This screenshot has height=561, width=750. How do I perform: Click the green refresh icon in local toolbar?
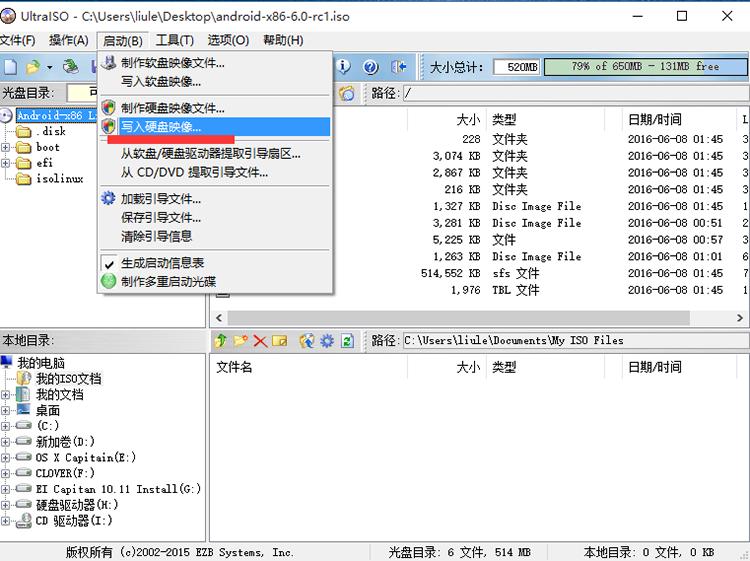pyautogui.click(x=347, y=341)
